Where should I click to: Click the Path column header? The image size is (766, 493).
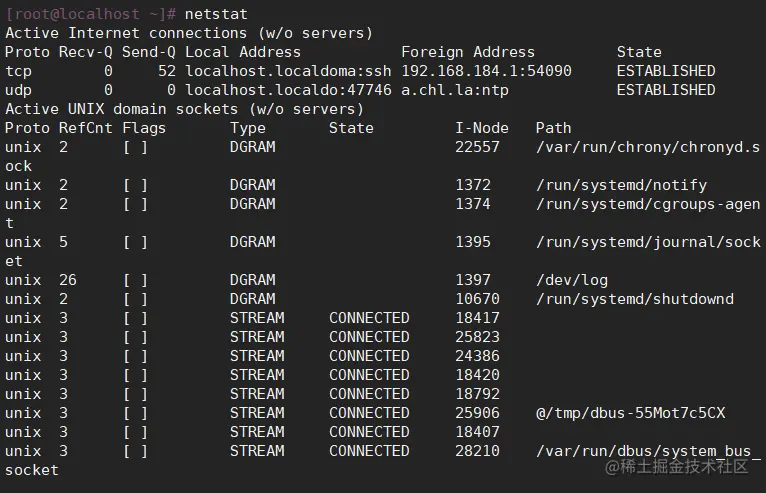pyautogui.click(x=553, y=128)
